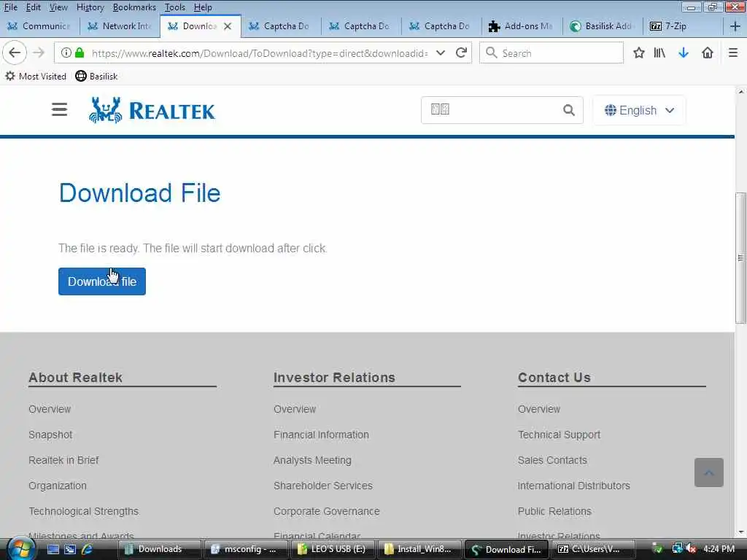Click the Realtek site search magnifier icon
747x560 pixels.
point(569,110)
